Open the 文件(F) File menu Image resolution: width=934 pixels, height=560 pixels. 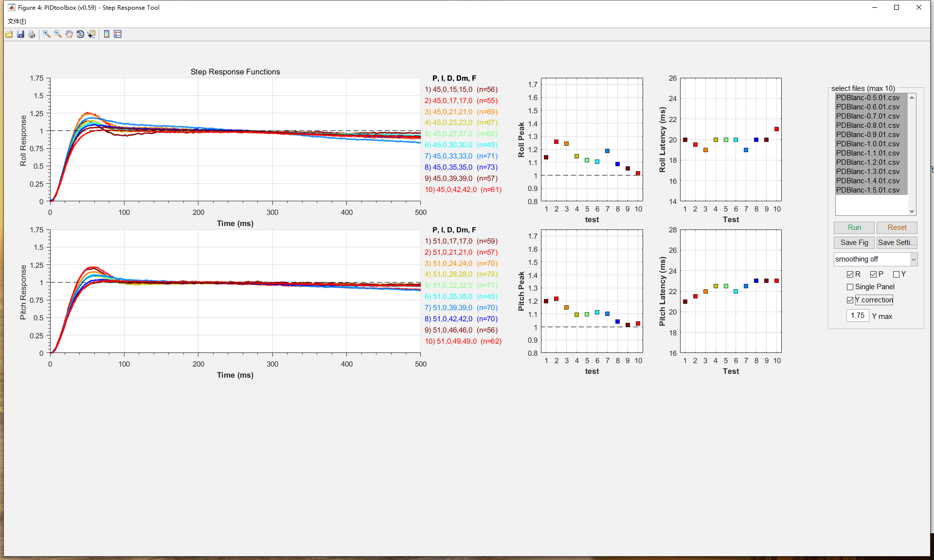pyautogui.click(x=17, y=21)
